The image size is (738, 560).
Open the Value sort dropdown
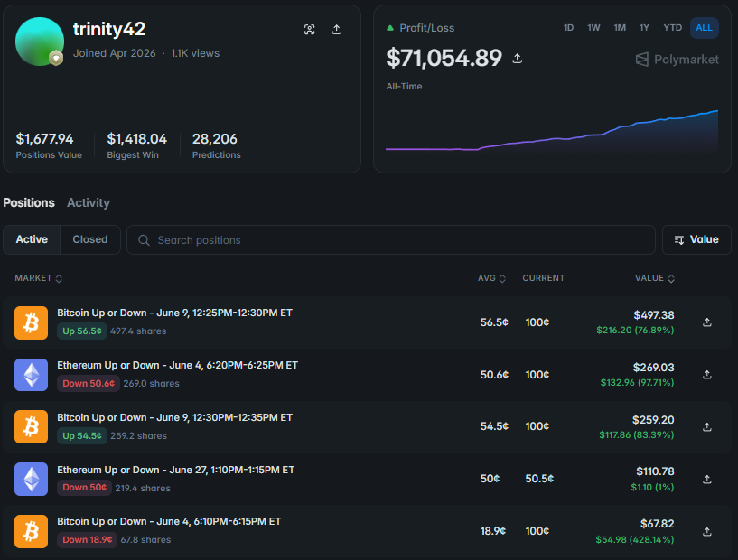pyautogui.click(x=696, y=239)
